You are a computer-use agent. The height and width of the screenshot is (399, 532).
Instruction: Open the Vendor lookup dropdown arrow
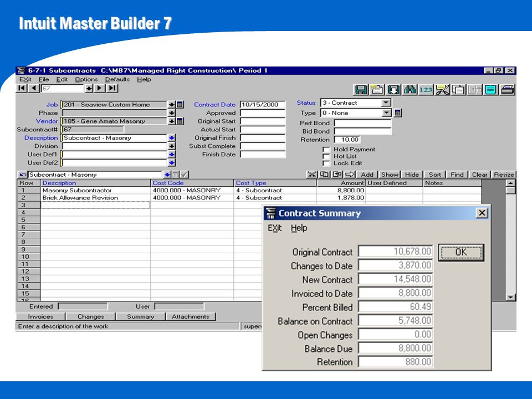(172, 121)
